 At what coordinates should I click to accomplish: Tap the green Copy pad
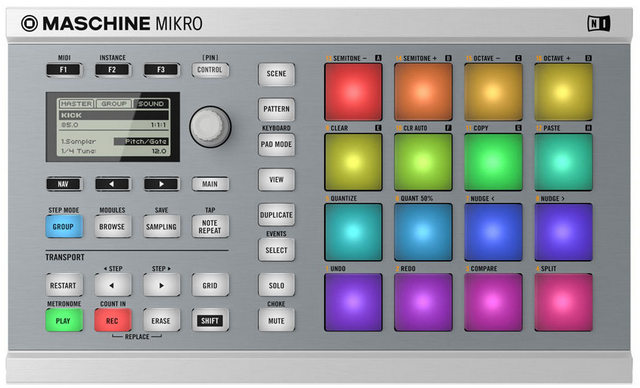pyautogui.click(x=493, y=162)
